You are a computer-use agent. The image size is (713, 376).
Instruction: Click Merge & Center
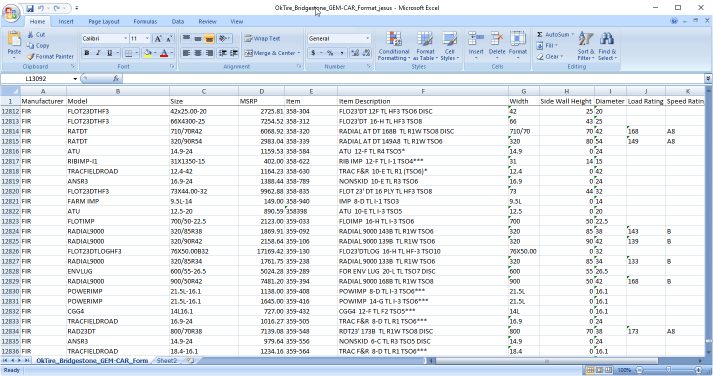click(x=270, y=53)
